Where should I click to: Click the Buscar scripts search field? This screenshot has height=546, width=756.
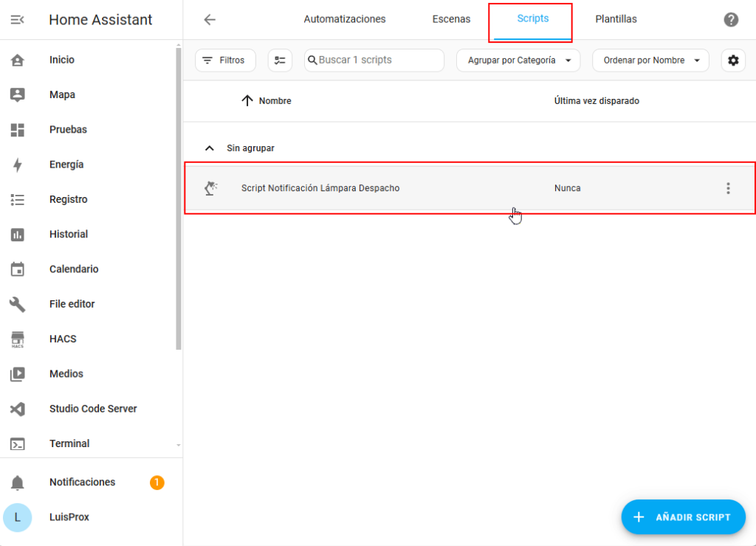tap(378, 61)
